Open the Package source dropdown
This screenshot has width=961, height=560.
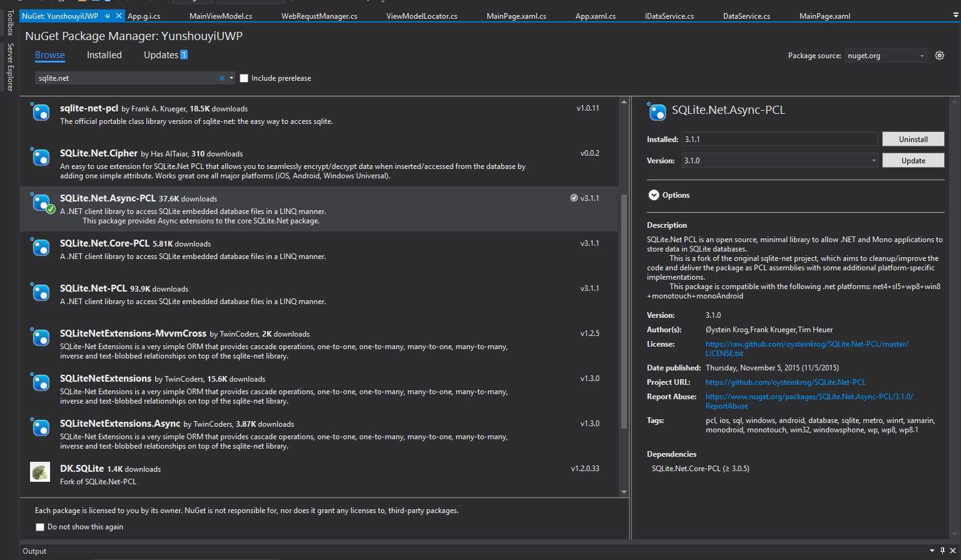coord(885,56)
